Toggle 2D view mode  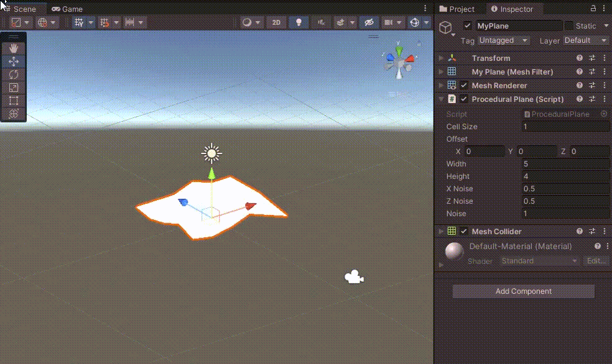pyautogui.click(x=276, y=22)
